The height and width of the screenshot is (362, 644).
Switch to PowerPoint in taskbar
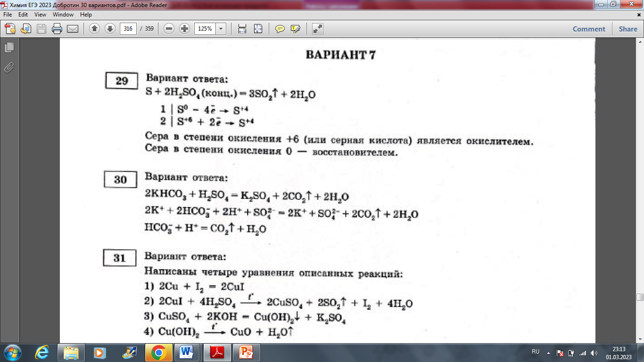(x=246, y=352)
